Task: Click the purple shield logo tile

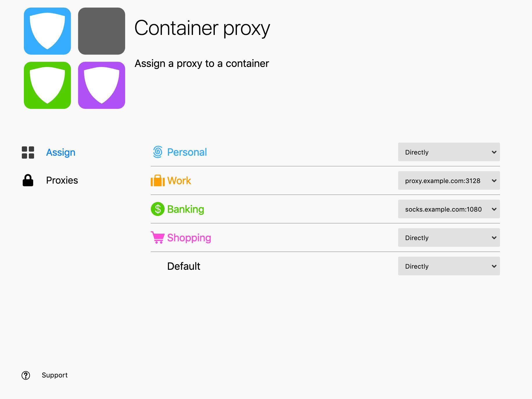Action: coord(102,85)
